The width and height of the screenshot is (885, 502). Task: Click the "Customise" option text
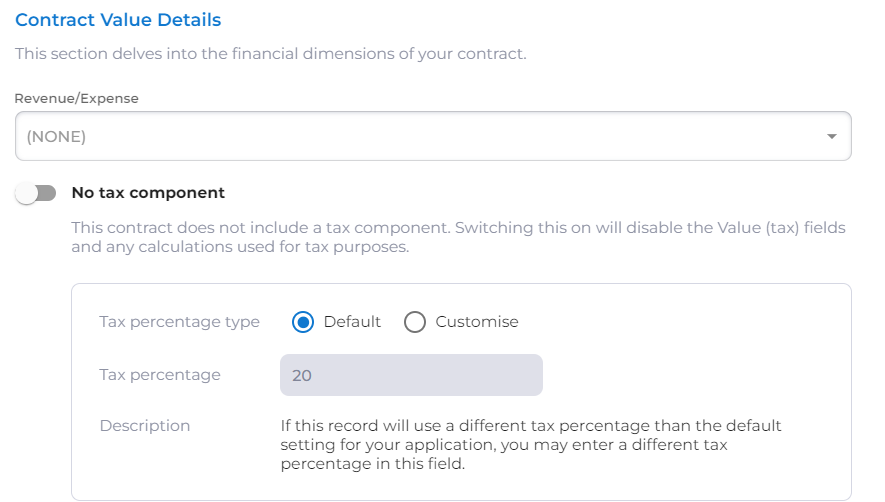coord(477,322)
